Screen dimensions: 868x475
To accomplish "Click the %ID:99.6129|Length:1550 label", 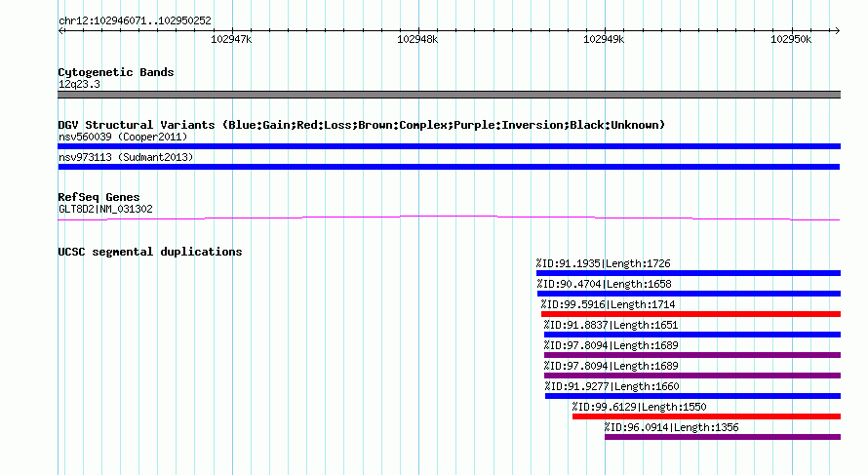I will point(639,407).
